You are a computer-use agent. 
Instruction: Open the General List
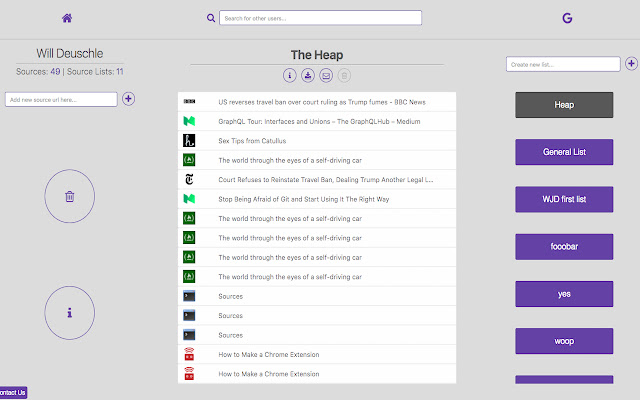[x=564, y=152]
